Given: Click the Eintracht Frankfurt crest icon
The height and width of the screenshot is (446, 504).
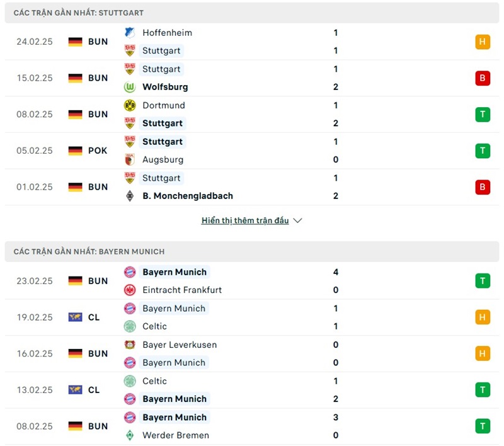Looking at the screenshot, I should (130, 290).
